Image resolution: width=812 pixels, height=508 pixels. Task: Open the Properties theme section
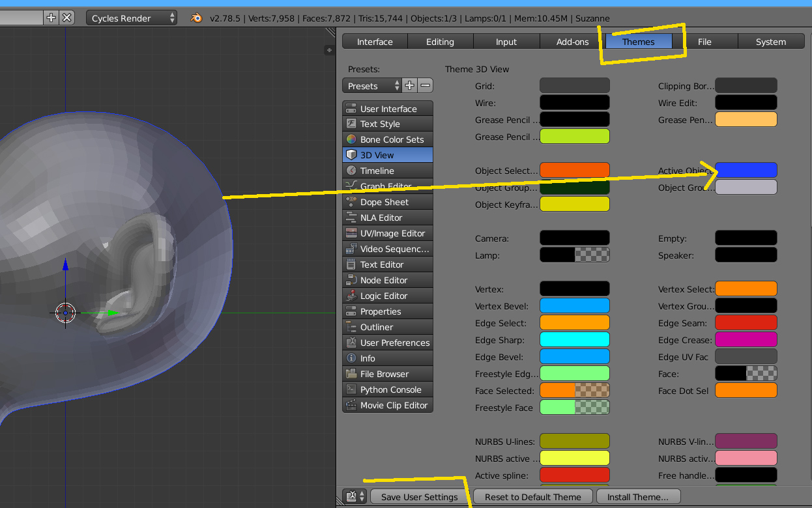pyautogui.click(x=387, y=311)
